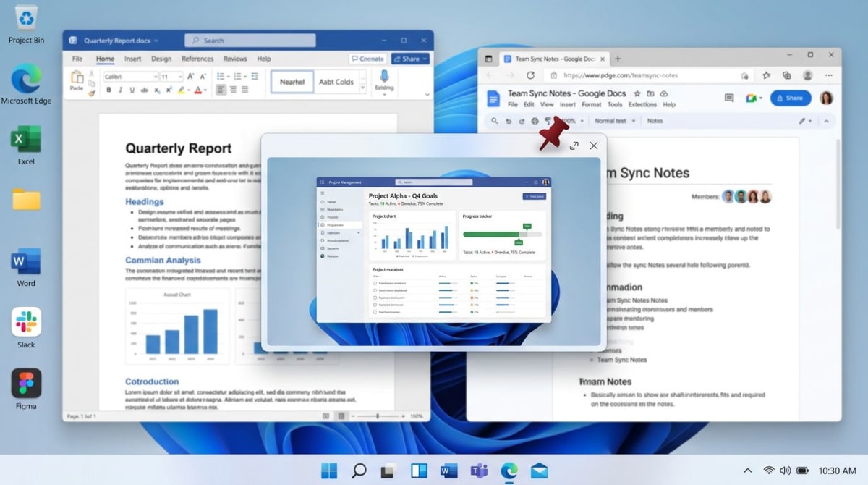Click the search magnifier in Google Docs toolbar

pyautogui.click(x=494, y=121)
